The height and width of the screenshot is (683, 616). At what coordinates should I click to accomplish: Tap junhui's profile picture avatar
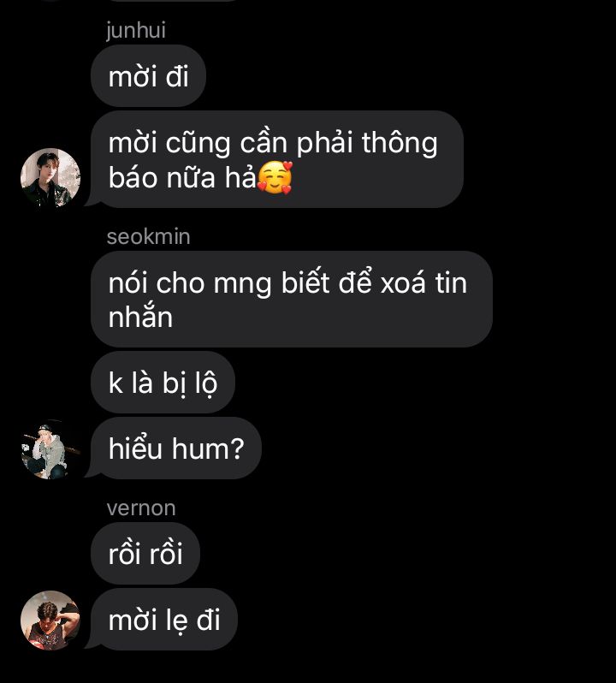pyautogui.click(x=50, y=178)
